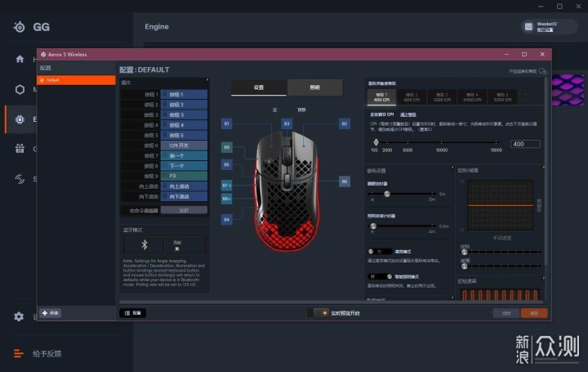Image resolution: width=588 pixels, height=372 pixels.
Task: Collapse the 加速/减速 acceleration panel
Action: coord(543,167)
